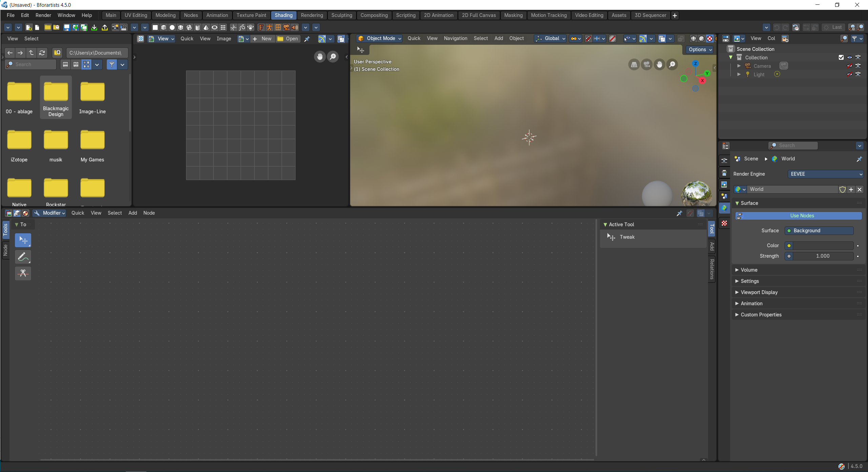Open the Texture properties tab icon
This screenshot has height=472, width=868.
pos(724,223)
